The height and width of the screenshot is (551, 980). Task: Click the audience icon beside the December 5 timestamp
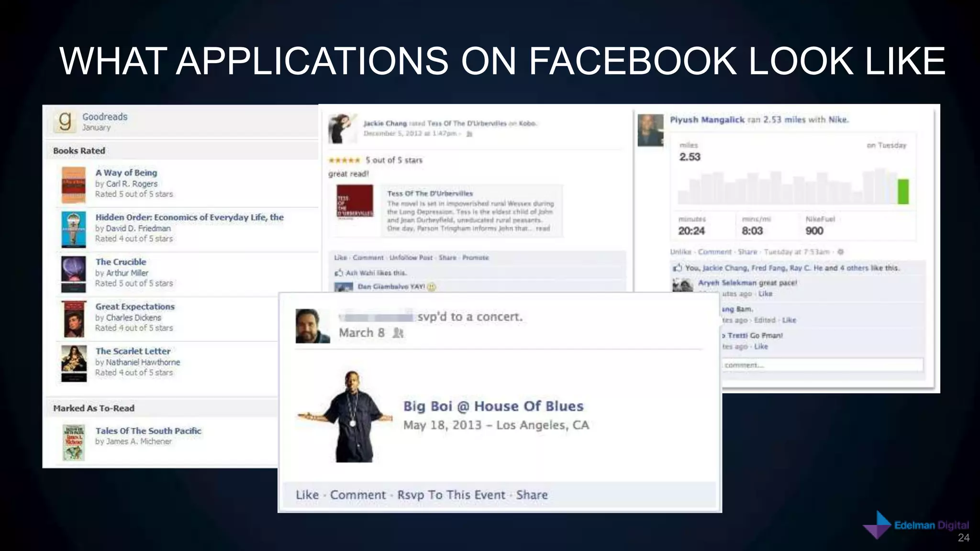click(469, 134)
